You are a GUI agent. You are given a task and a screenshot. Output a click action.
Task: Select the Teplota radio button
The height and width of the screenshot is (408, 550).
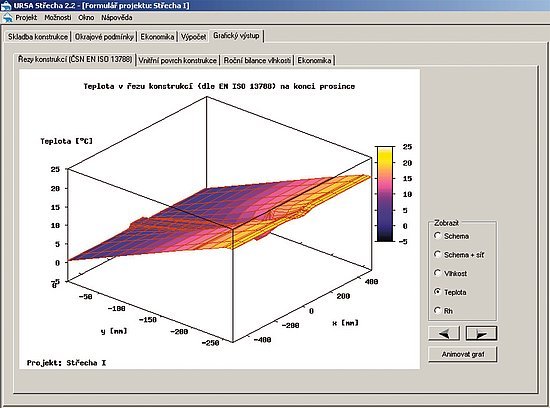point(437,292)
